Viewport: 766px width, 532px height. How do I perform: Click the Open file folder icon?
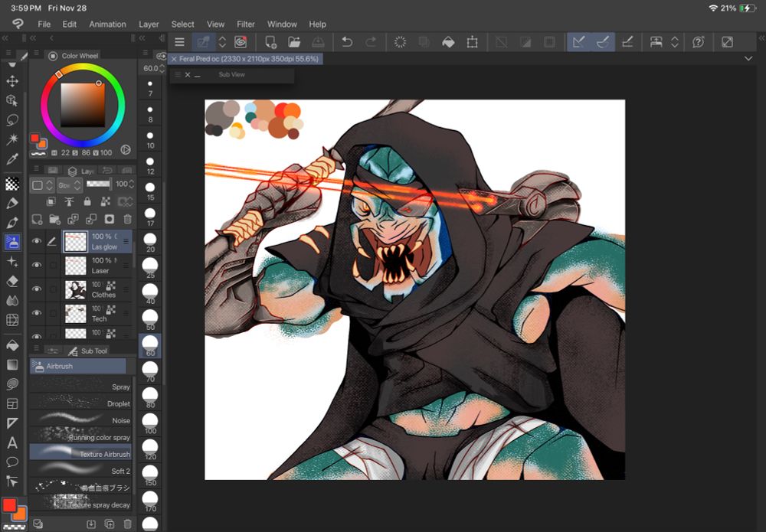pyautogui.click(x=294, y=42)
